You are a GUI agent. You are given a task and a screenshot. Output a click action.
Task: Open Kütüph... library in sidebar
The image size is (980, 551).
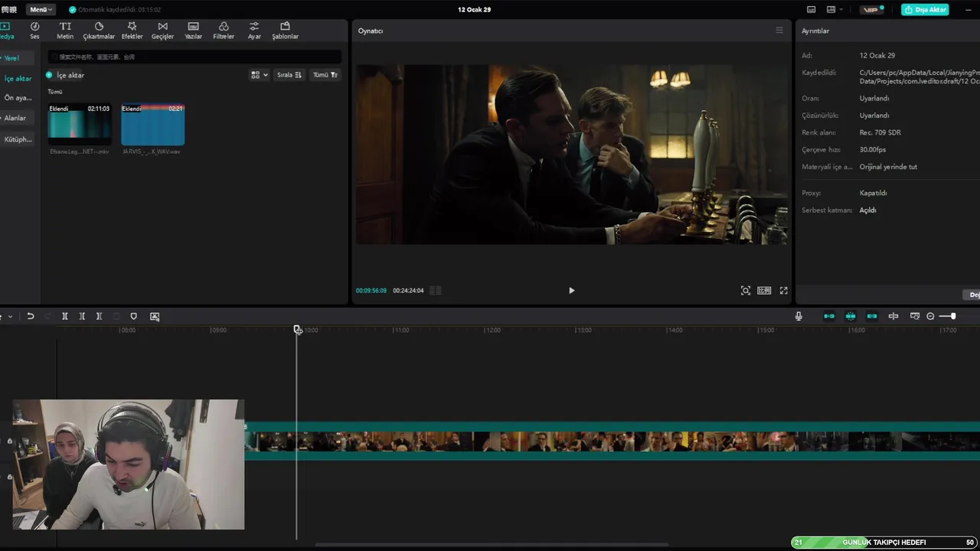click(x=18, y=139)
